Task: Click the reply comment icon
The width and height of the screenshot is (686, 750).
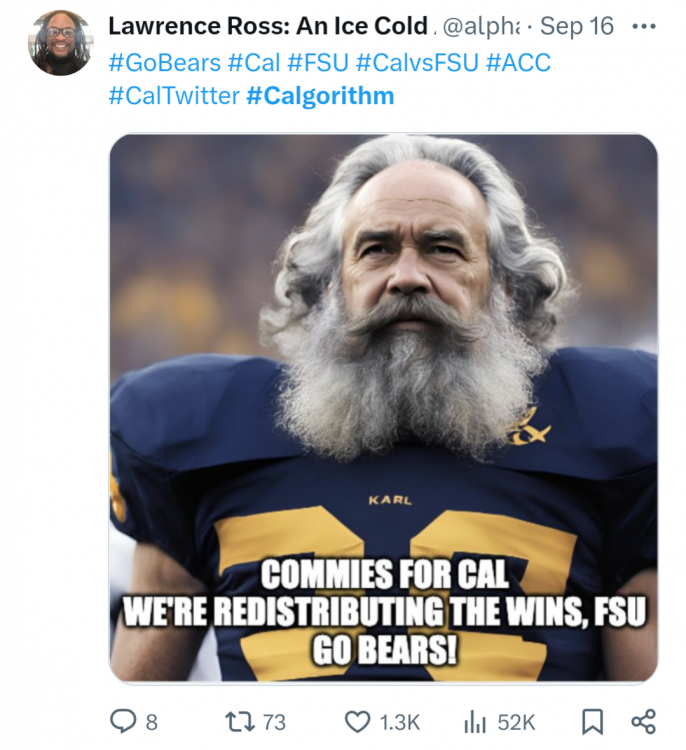Action: tap(121, 721)
